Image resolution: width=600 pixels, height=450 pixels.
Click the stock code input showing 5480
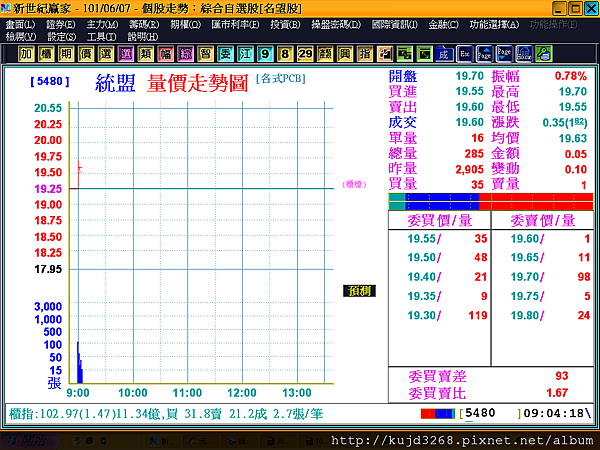[x=489, y=413]
